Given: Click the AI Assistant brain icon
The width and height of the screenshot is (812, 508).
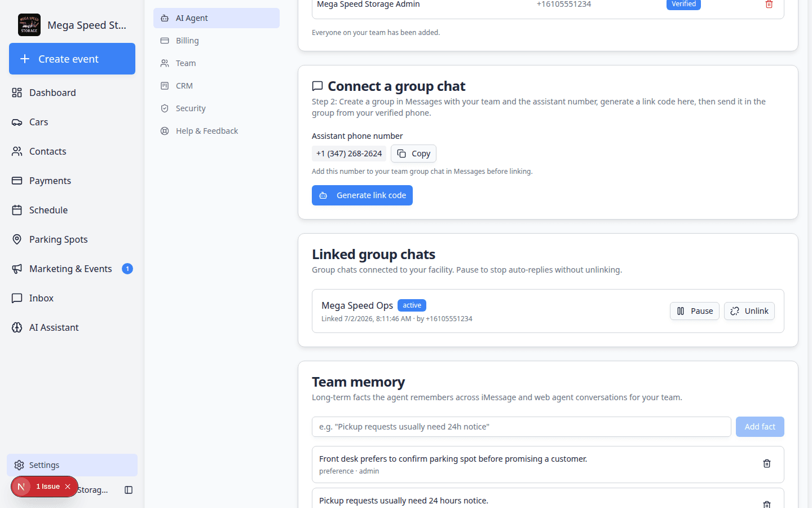Looking at the screenshot, I should (17, 327).
